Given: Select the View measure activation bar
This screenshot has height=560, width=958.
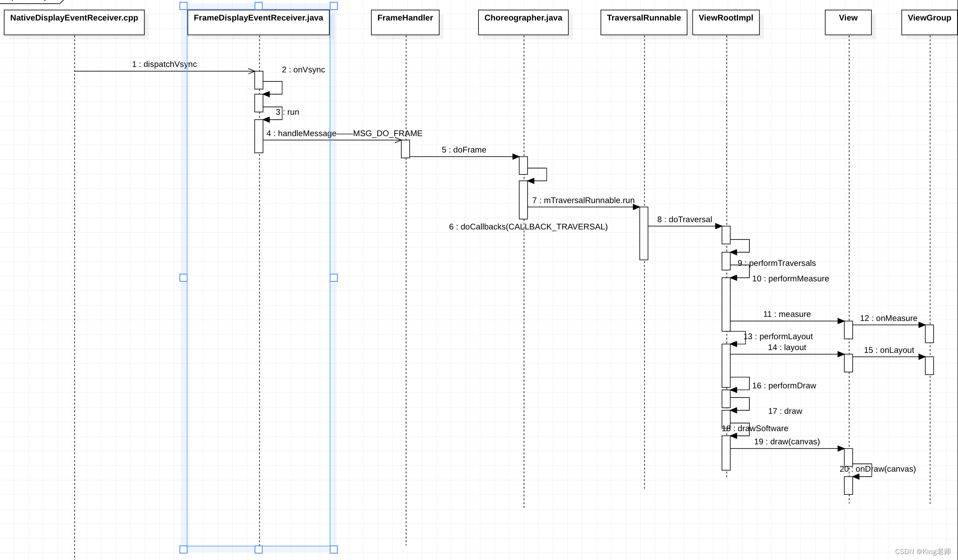Looking at the screenshot, I should tap(848, 330).
